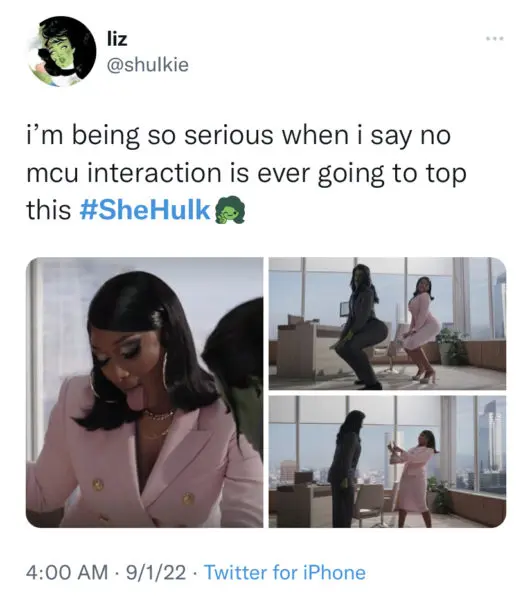The image size is (532, 600).
Task: Click the She-Hulk emoji after the hashtag
Action: click(228, 210)
